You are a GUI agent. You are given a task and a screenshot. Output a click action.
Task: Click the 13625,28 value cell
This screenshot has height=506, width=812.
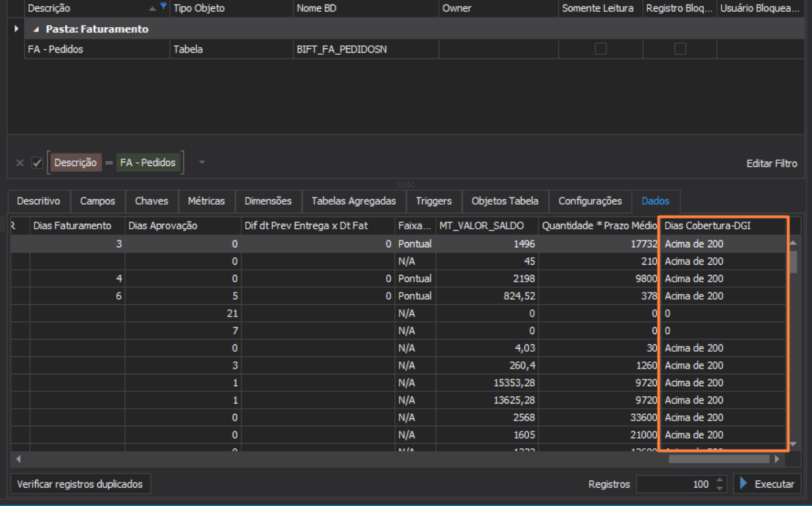[486, 400]
